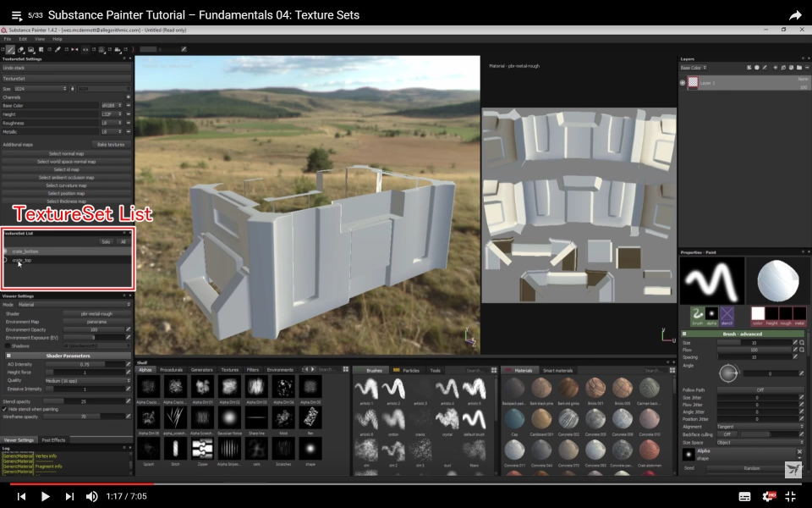The image size is (812, 508).
Task: Open Base Color sRGB8 format dropdown
Action: 112,106
